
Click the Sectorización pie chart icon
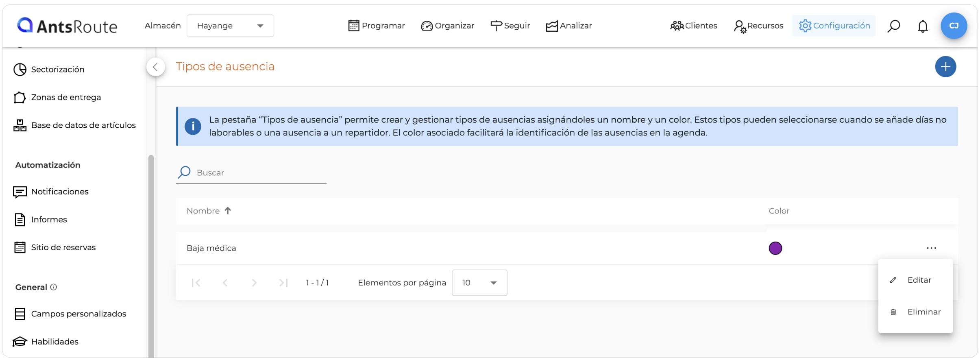[x=20, y=70]
